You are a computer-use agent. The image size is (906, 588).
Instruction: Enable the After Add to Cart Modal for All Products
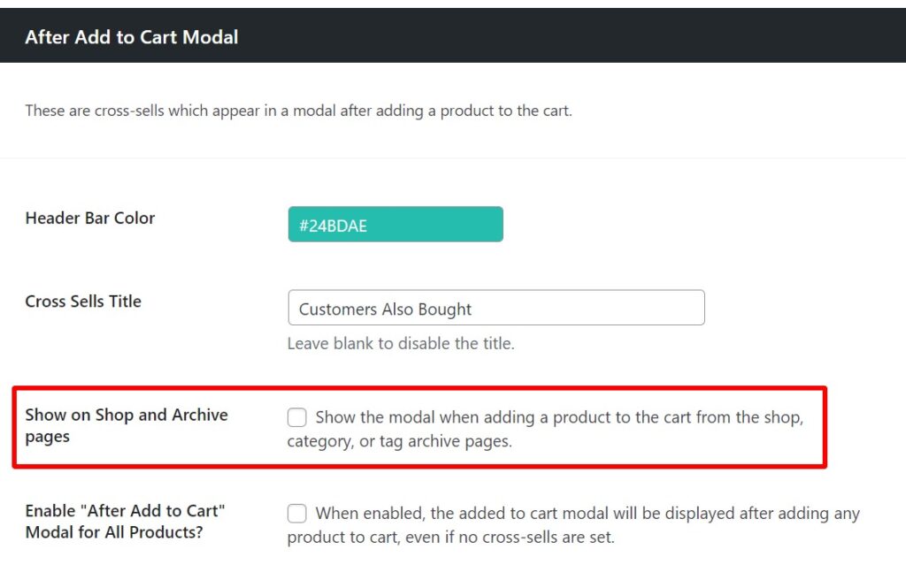pyautogui.click(x=296, y=513)
